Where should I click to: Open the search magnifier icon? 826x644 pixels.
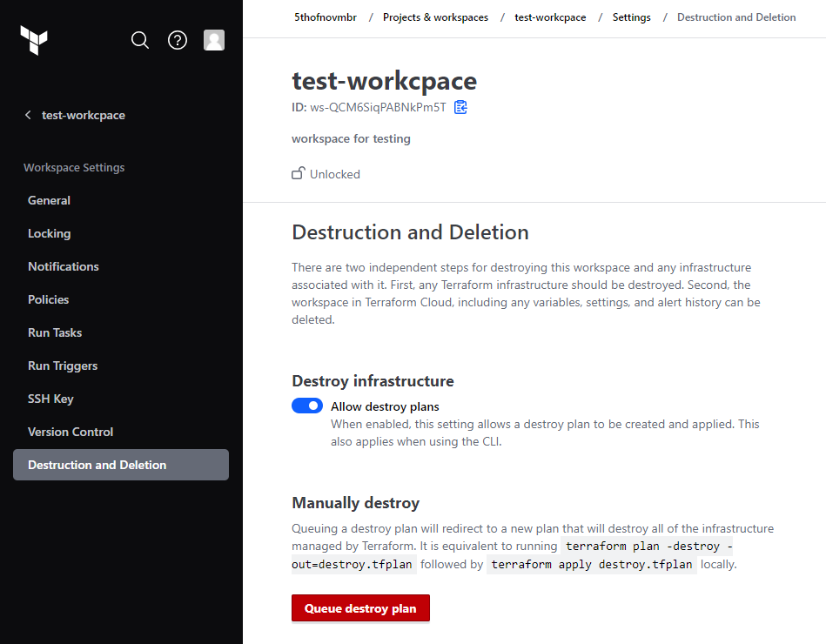pos(140,40)
